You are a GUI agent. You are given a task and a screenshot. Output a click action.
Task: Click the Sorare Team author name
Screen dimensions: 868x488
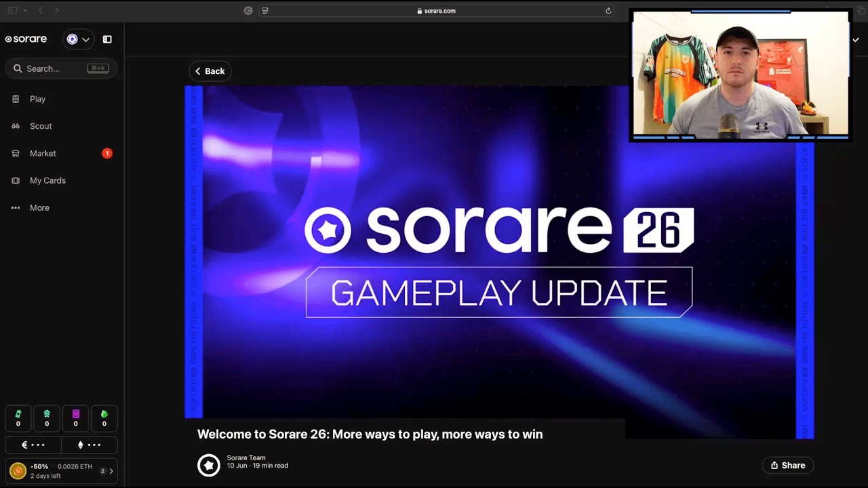pos(246,458)
